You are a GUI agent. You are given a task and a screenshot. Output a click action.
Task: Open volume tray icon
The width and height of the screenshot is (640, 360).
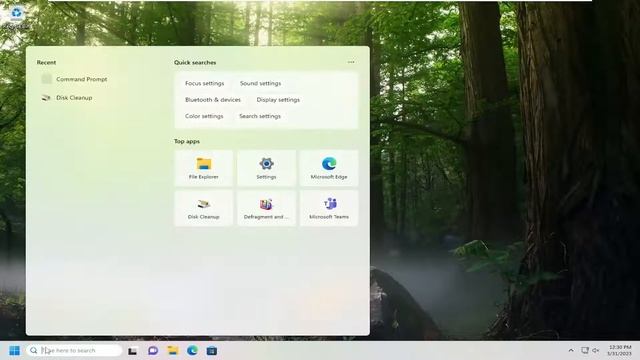(596, 350)
